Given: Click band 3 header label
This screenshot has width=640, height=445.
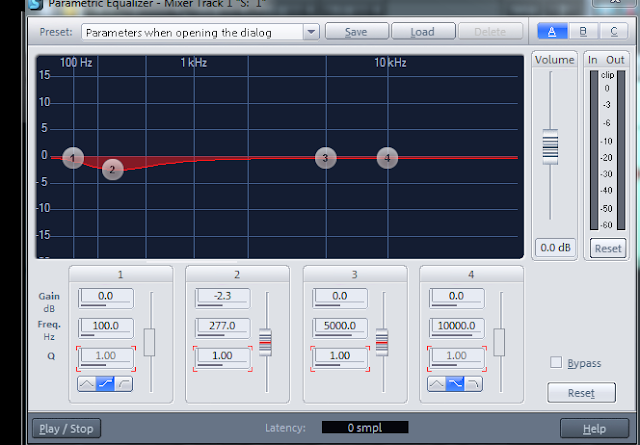Looking at the screenshot, I should (354, 274).
